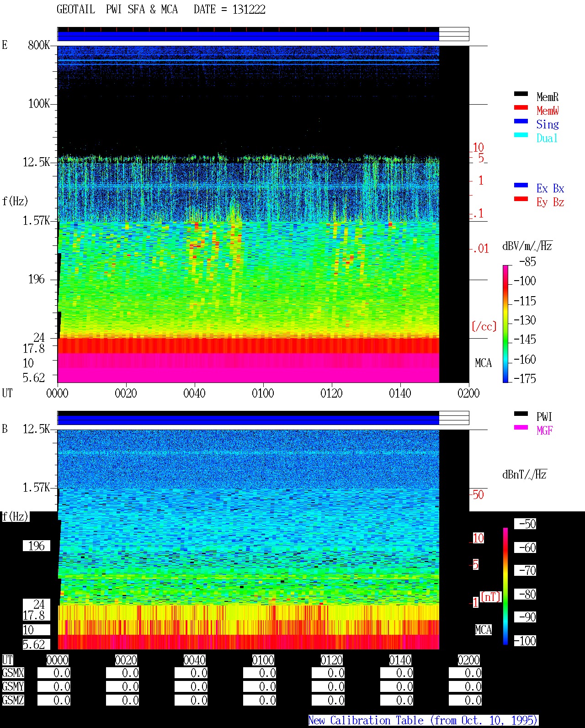Click the red Ey Bz legend swatch
This screenshot has width=585, height=728.
coord(521,199)
